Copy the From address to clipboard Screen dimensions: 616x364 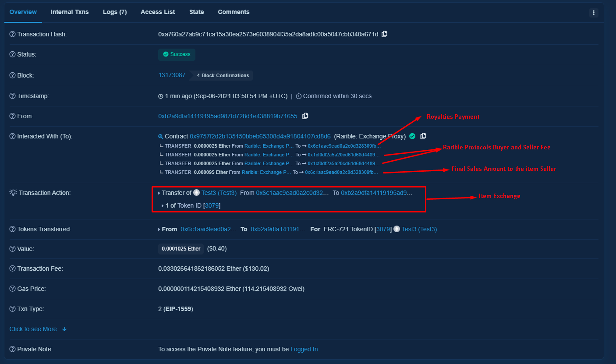tap(305, 116)
